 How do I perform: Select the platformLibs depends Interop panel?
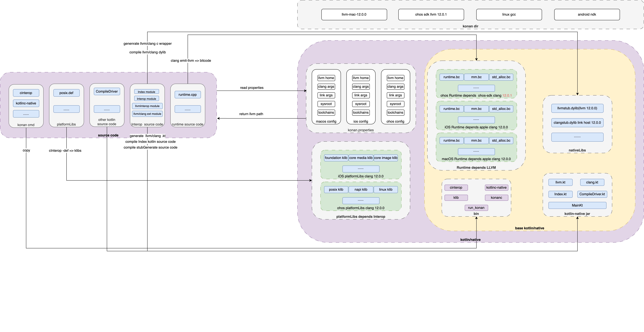[361, 217]
